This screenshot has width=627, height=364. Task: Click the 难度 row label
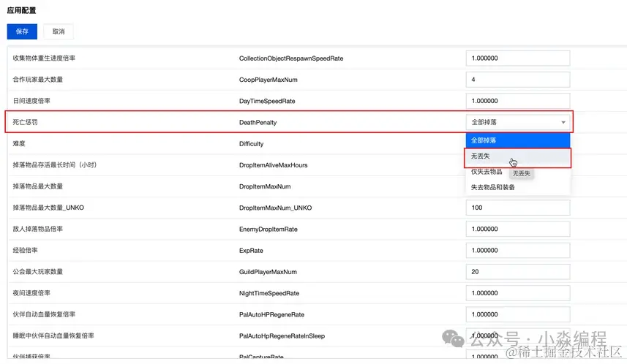(19, 143)
